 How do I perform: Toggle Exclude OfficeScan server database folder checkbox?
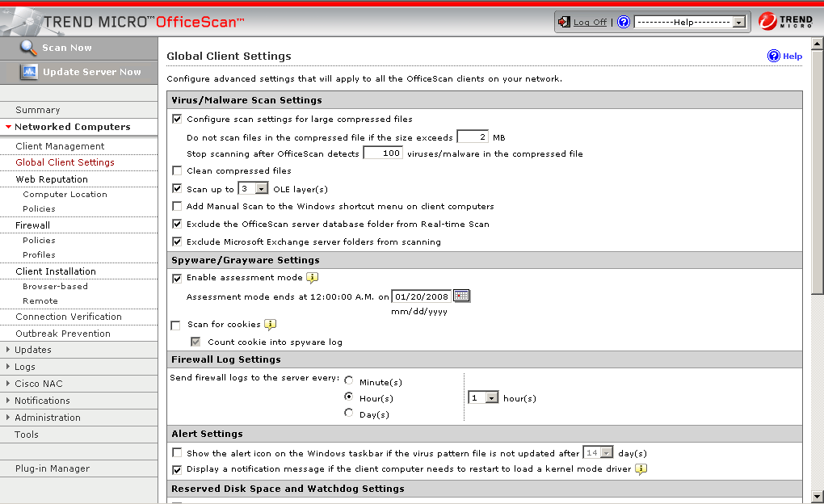click(177, 224)
